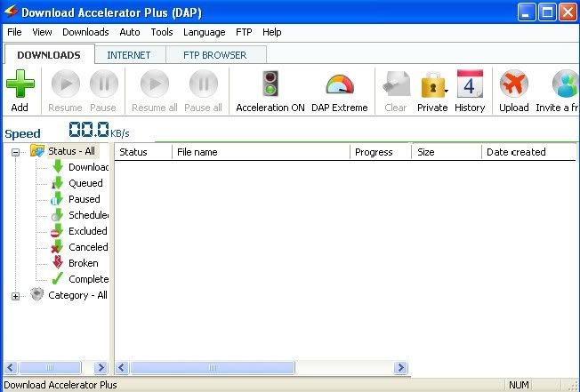
Task: Switch to the INTERNET tab
Action: click(x=129, y=55)
